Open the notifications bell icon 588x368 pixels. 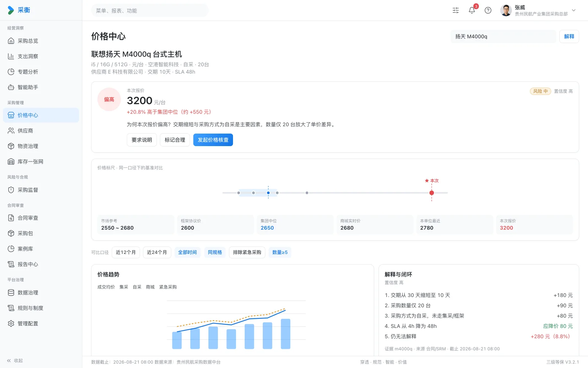472,10
